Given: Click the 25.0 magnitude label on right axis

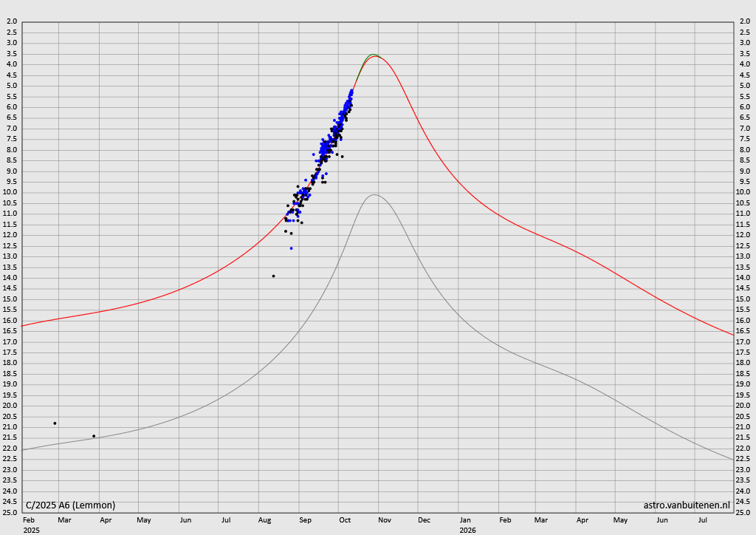Looking at the screenshot, I should click(x=744, y=512).
